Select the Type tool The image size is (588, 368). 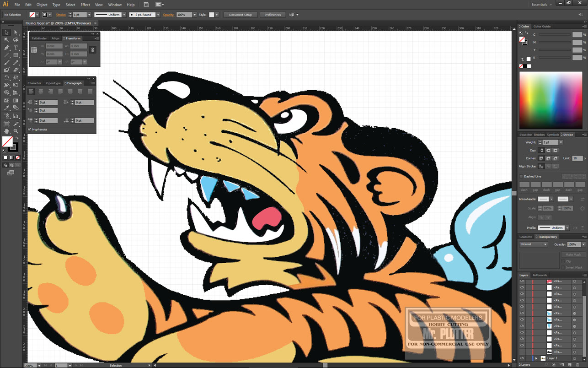click(16, 48)
